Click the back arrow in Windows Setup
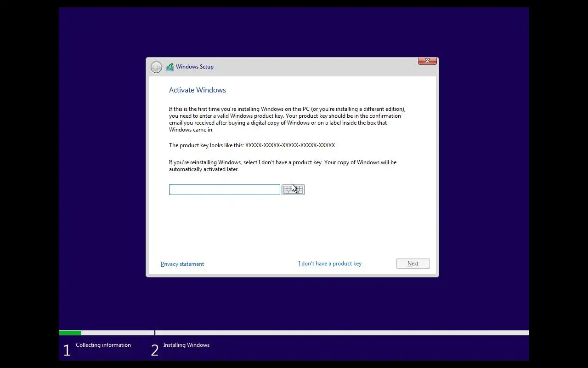The width and height of the screenshot is (588, 368). (x=156, y=67)
